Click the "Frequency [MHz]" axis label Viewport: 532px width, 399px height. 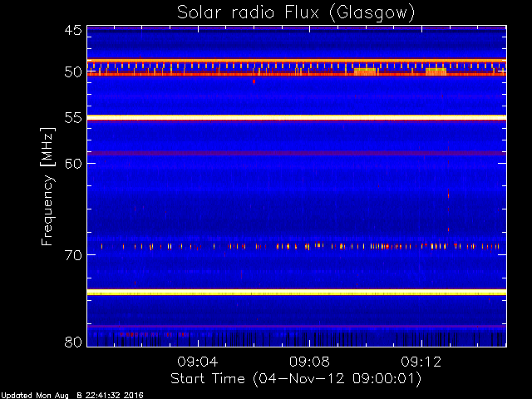coord(47,186)
